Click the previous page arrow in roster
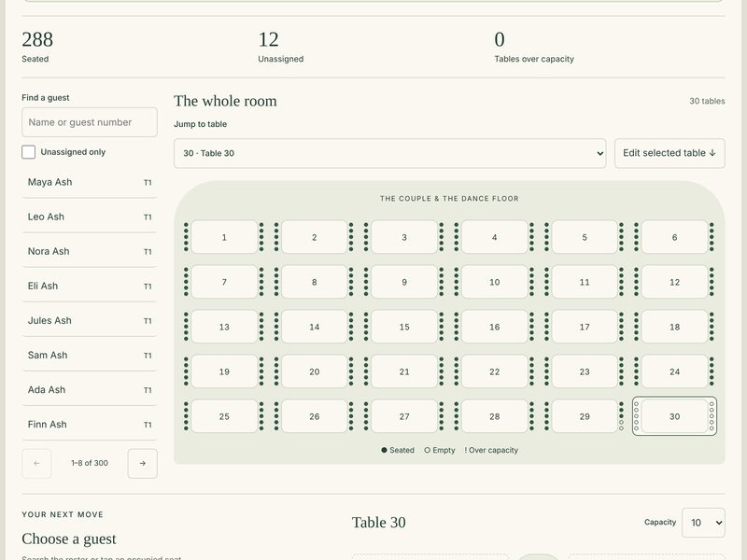The width and height of the screenshot is (747, 560). coord(36,463)
